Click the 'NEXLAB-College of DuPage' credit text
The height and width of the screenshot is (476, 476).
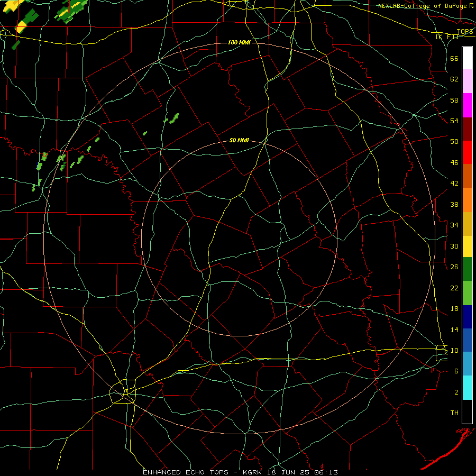click(422, 6)
